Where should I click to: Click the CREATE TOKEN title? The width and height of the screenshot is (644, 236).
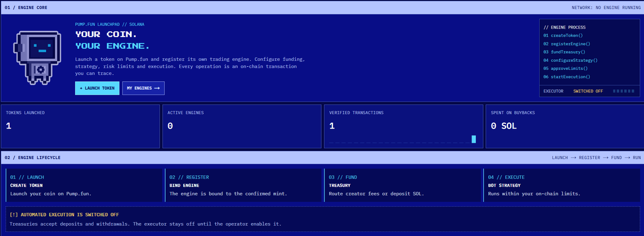26,185
